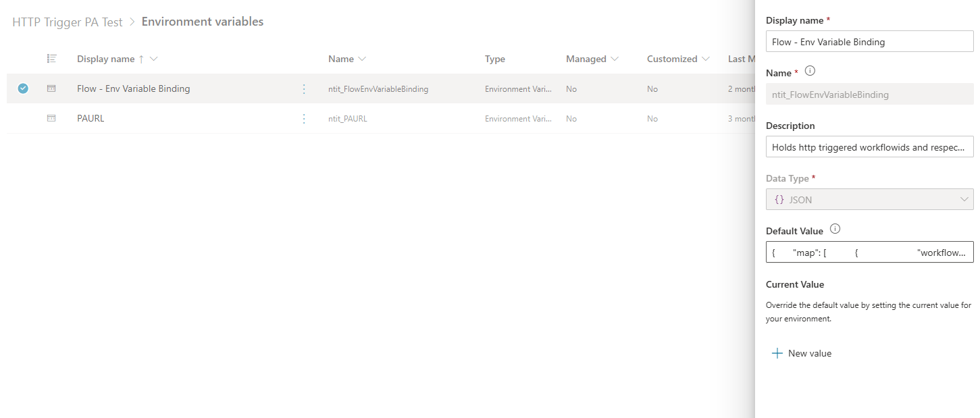Open the Type column filter dropdown
The width and height of the screenshot is (980, 418).
coord(494,59)
